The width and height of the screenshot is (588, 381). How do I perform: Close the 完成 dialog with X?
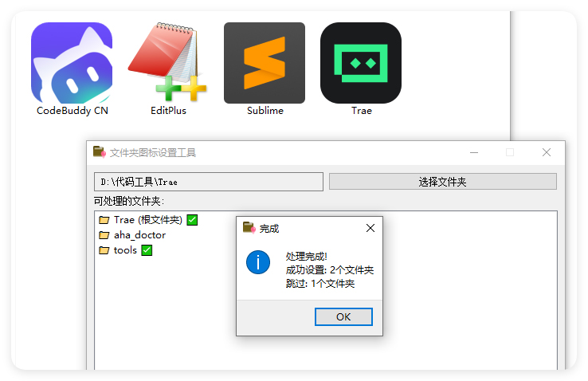(370, 228)
